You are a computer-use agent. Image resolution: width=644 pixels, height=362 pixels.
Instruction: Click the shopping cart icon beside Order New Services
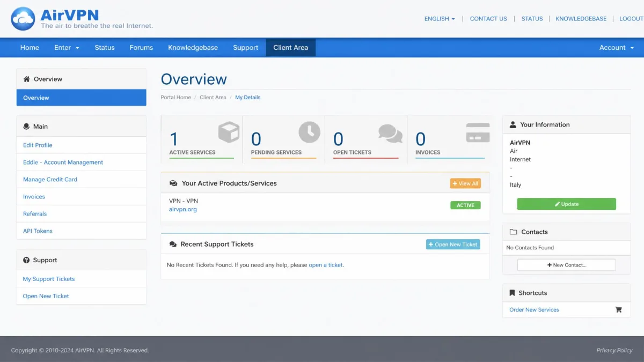pyautogui.click(x=618, y=309)
